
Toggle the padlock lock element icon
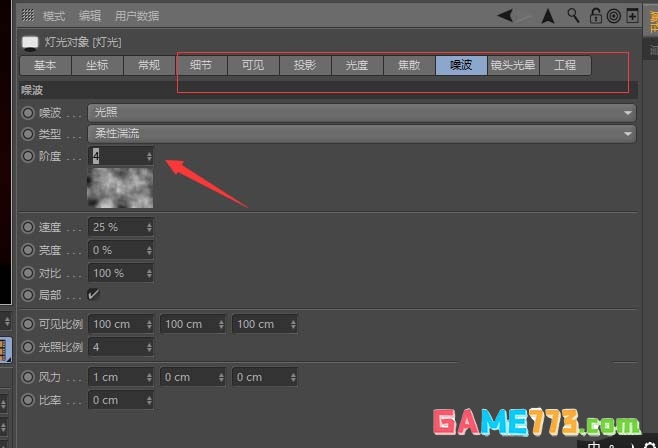coord(596,16)
